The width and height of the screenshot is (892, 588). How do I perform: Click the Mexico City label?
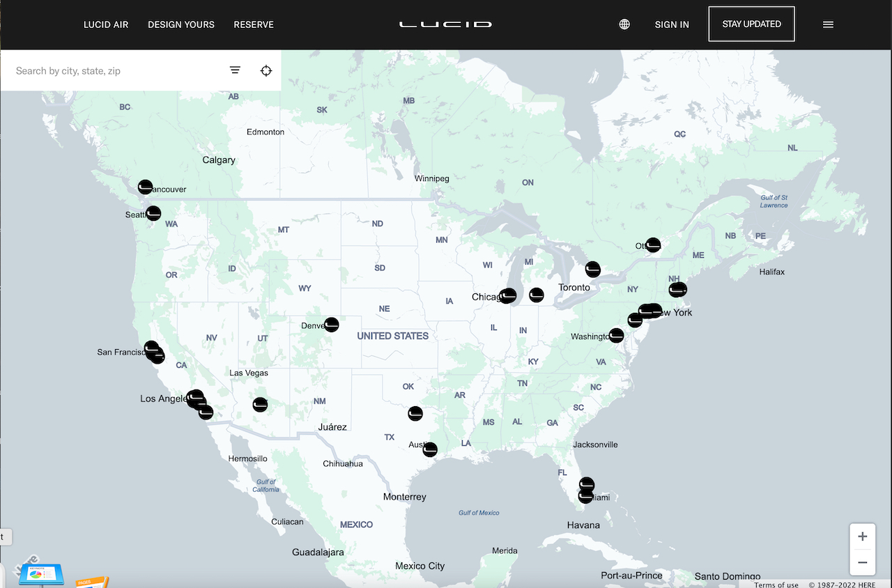click(x=420, y=566)
